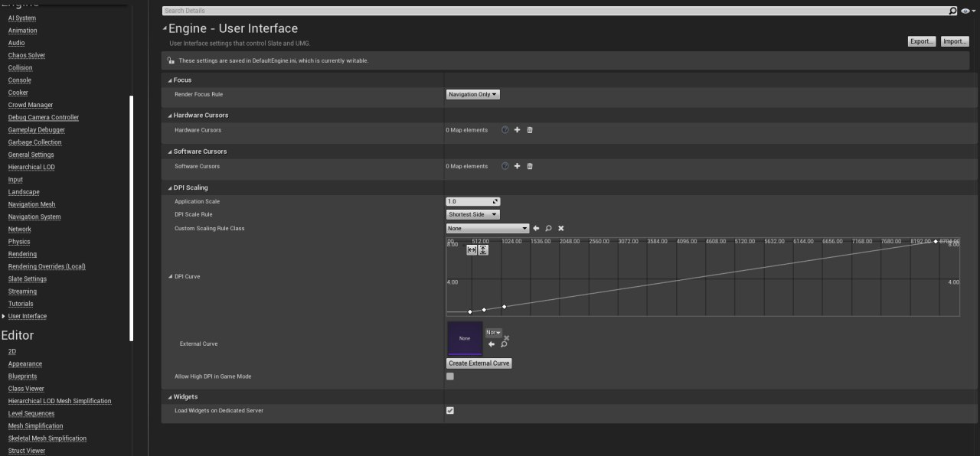Viewport: 980px width, 456px height.
Task: Browse to Custom Scaling Rule Class with magnifier
Action: click(x=549, y=228)
